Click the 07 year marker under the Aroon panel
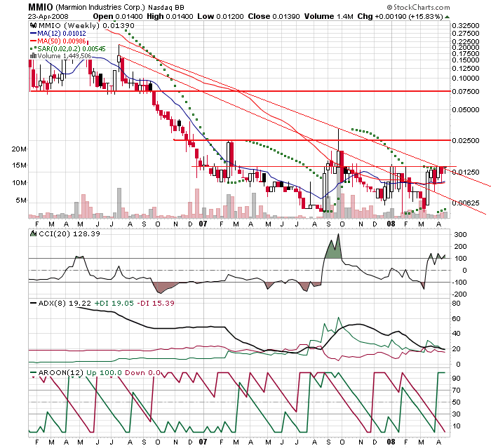 click(203, 442)
